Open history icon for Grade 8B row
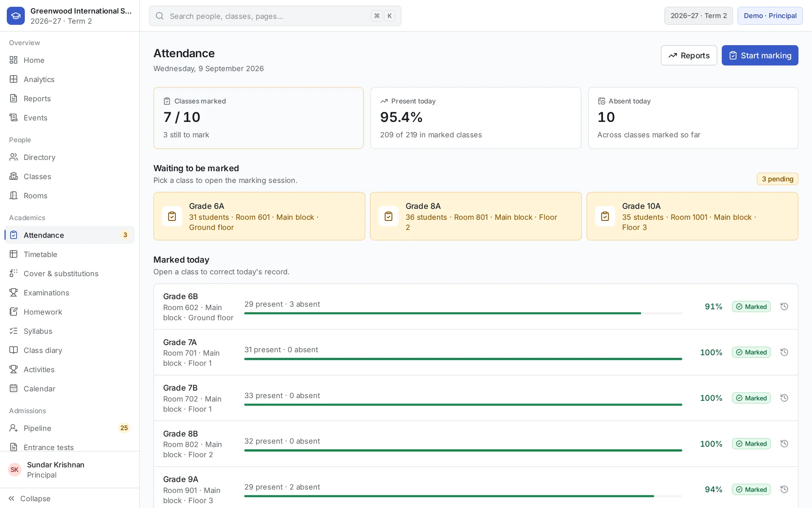 [x=784, y=444]
